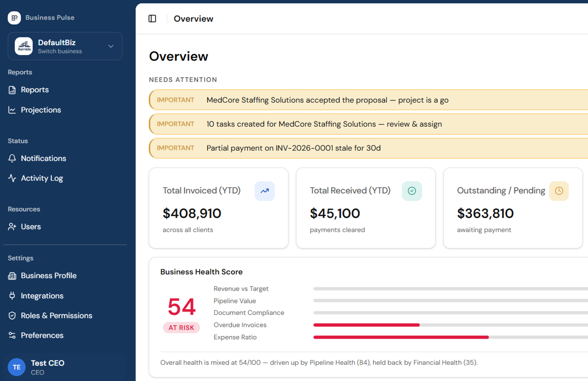Click the Total Invoiced trending-up icon
Screen dimensions: 588x381
[x=265, y=191]
